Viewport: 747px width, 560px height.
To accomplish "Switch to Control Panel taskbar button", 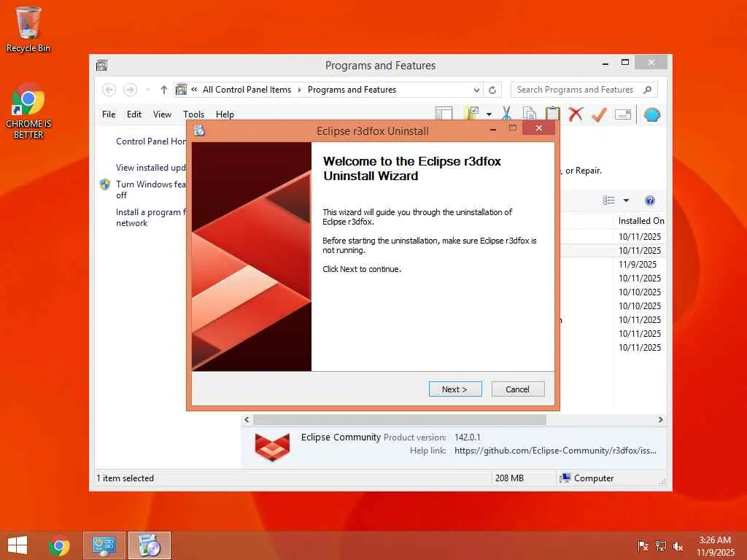I will coord(104,545).
